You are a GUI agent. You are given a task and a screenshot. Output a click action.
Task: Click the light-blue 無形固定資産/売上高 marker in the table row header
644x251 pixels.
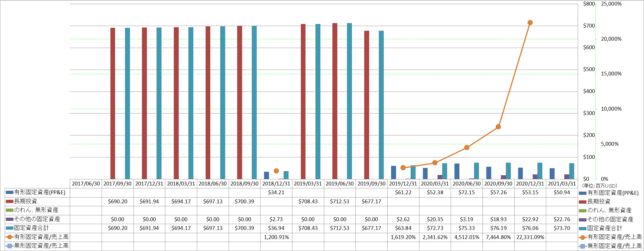[x=10, y=246]
